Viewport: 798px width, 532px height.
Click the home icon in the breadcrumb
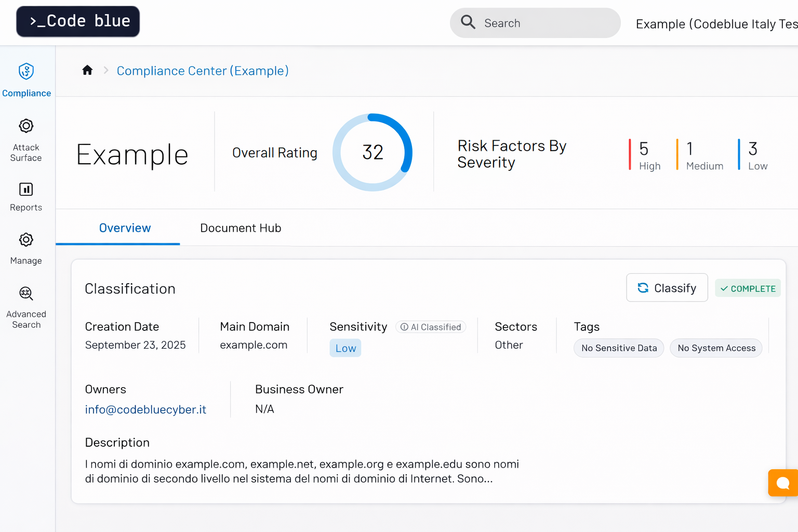tap(87, 70)
